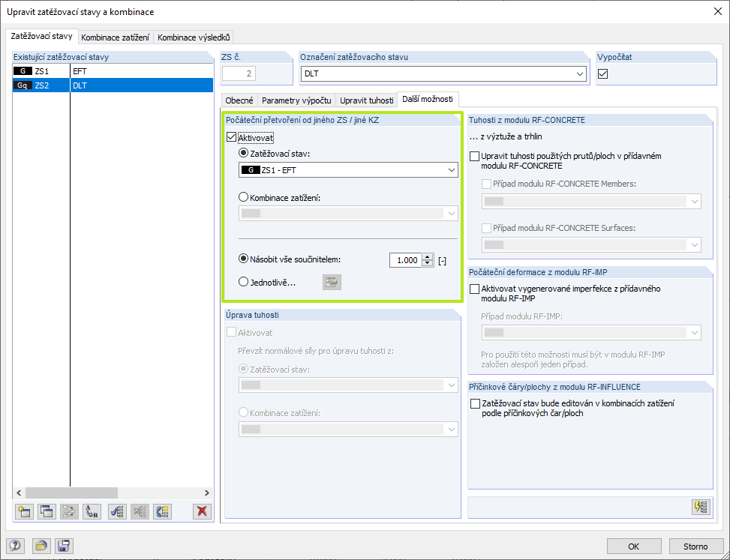
Task: Check Případ modulu RF-CONCRETE Members box
Action: coord(486,184)
